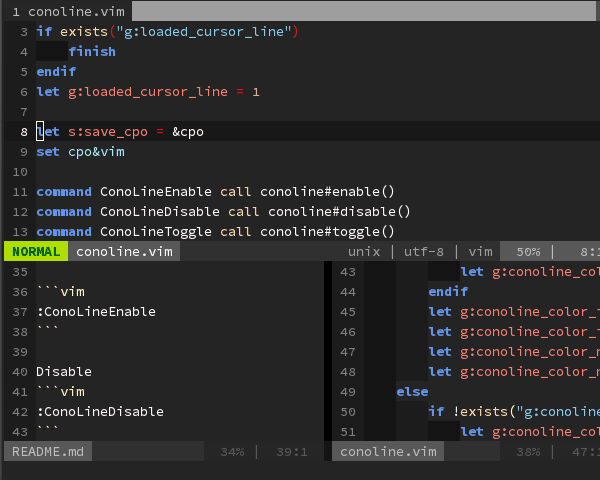Image resolution: width=600 pixels, height=480 pixels.
Task: Click ```vim on line 36 of README
Action: click(60, 292)
